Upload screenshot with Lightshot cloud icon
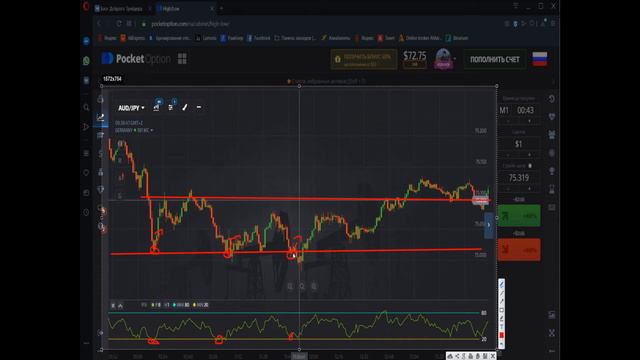This screenshot has height=360, width=640. pos(450,356)
